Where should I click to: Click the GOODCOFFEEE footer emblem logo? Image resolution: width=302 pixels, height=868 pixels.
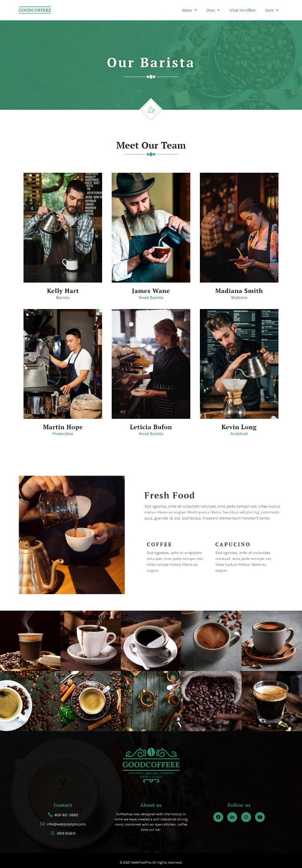click(151, 766)
